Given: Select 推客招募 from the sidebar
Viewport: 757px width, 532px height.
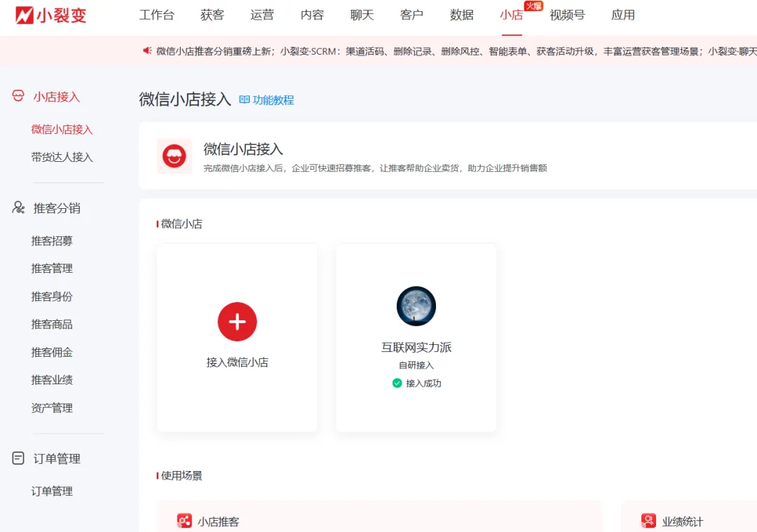Looking at the screenshot, I should point(52,240).
